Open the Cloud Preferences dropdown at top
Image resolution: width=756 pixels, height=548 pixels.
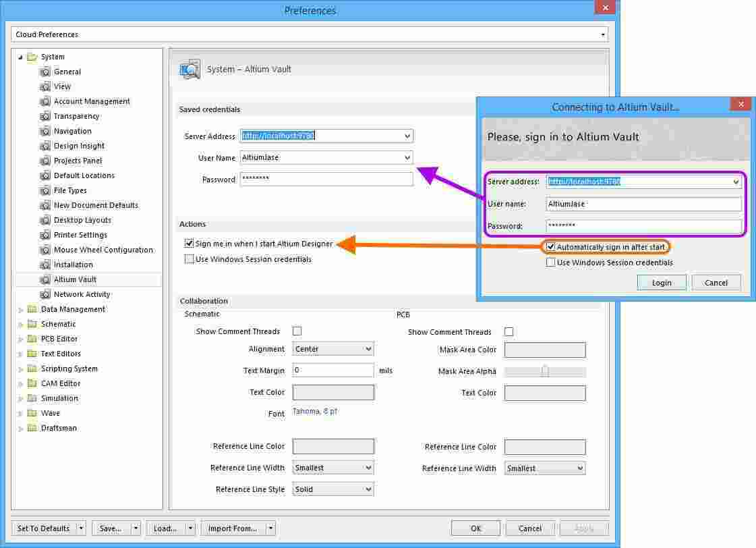(602, 34)
